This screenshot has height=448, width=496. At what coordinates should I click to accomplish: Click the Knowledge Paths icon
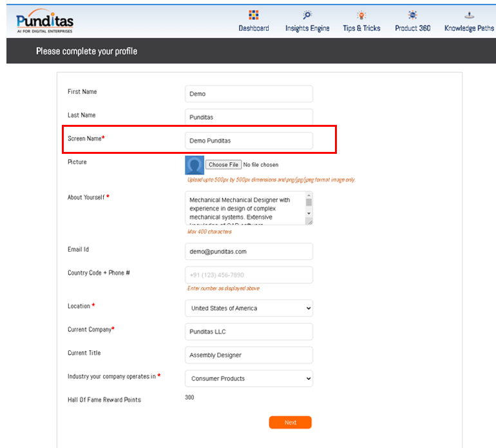[x=469, y=15]
